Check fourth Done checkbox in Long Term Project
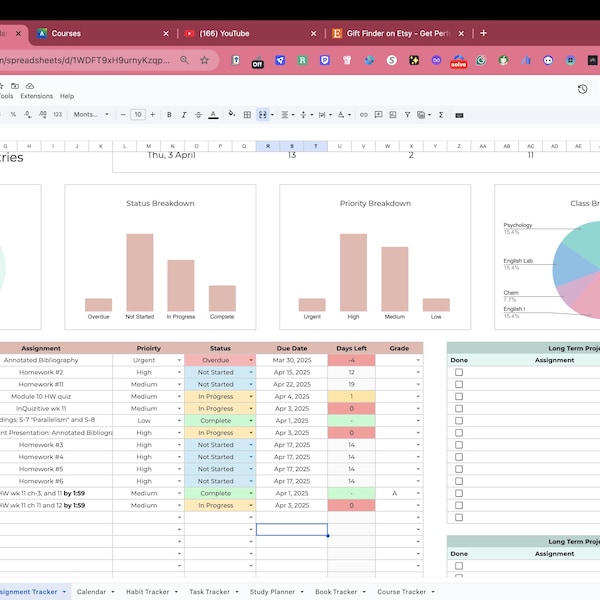 point(459,409)
